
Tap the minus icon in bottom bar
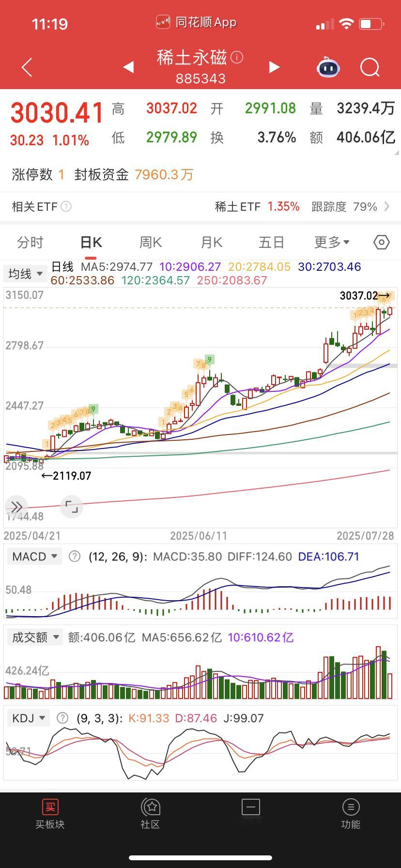click(251, 807)
